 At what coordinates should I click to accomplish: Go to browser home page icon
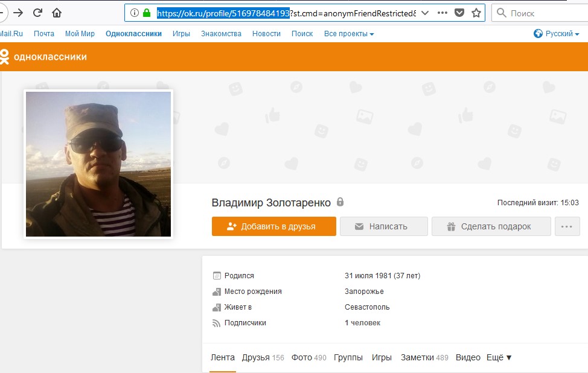click(57, 13)
